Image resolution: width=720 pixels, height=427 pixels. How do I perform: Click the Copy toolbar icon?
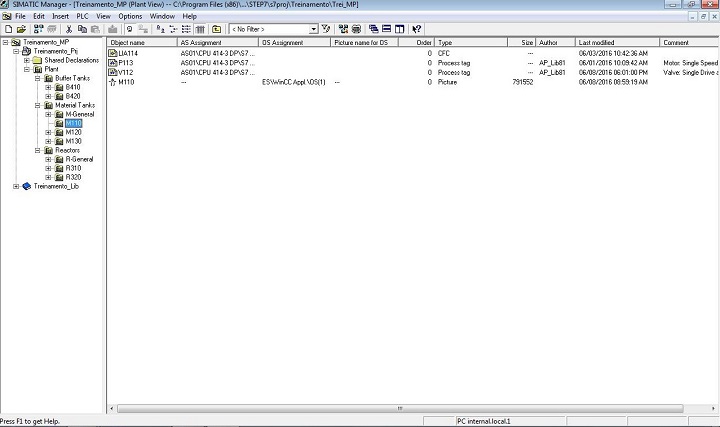pos(82,29)
